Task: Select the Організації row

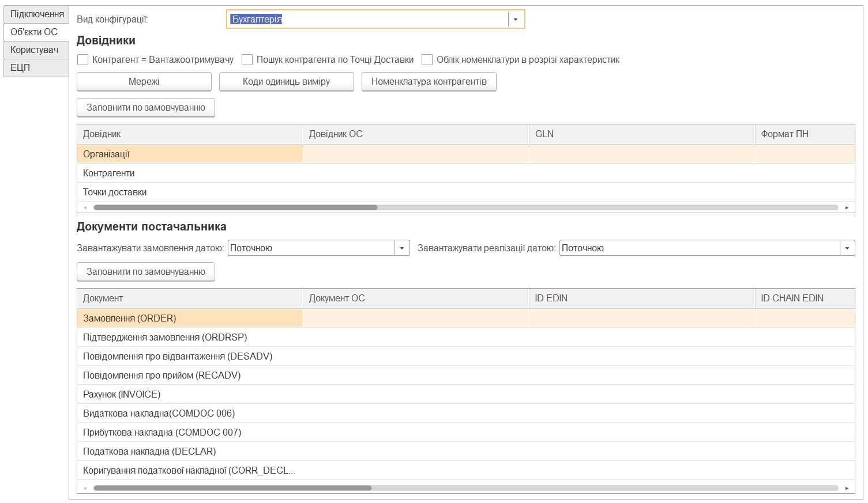Action: coord(465,154)
